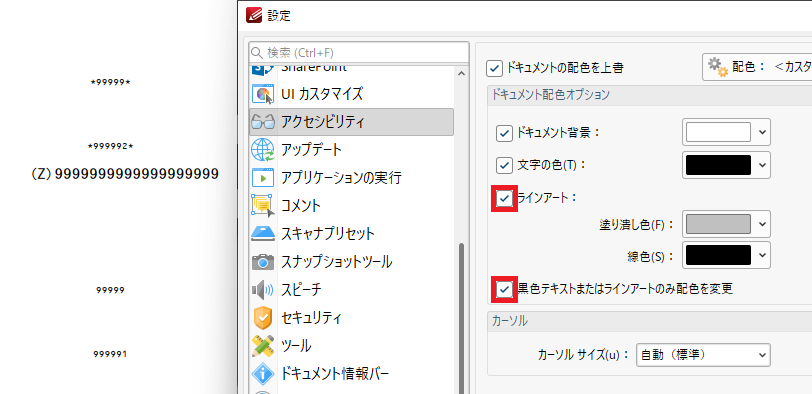Screen dimensions: 812x394
Task: Click the black 文字の色 color swatch
Action: (718, 165)
